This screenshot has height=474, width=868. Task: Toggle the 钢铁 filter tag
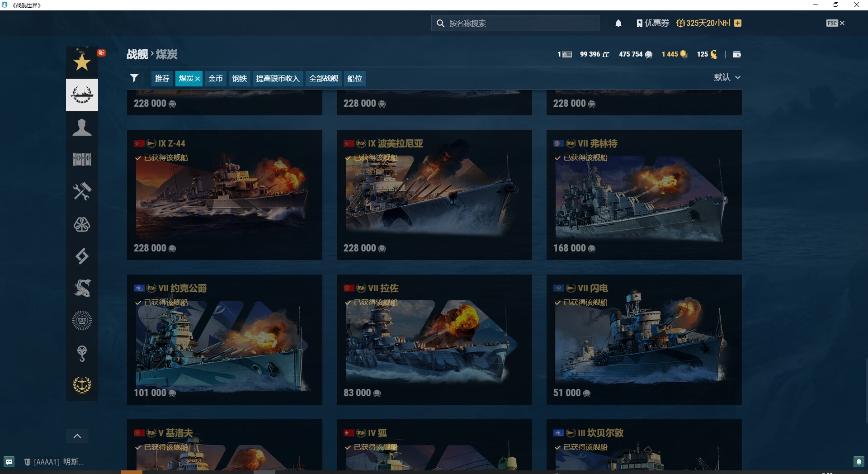click(239, 78)
